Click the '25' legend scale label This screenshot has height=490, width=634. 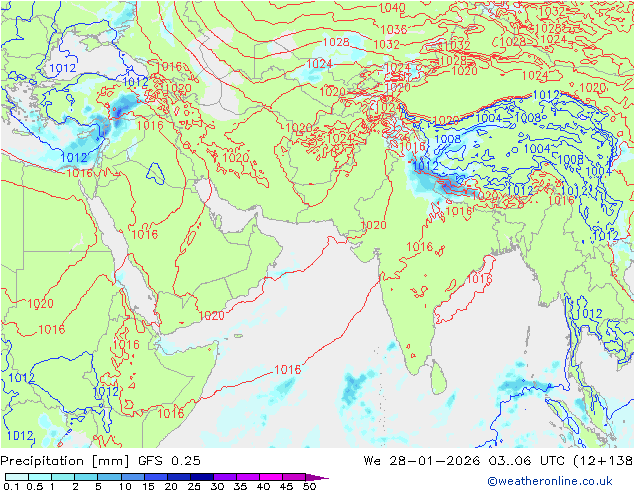tap(194, 486)
